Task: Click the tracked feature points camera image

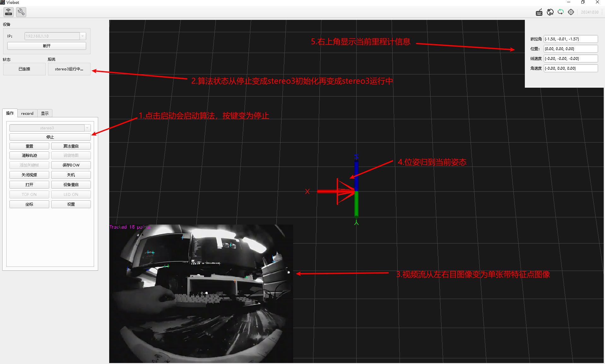Action: coord(201,294)
